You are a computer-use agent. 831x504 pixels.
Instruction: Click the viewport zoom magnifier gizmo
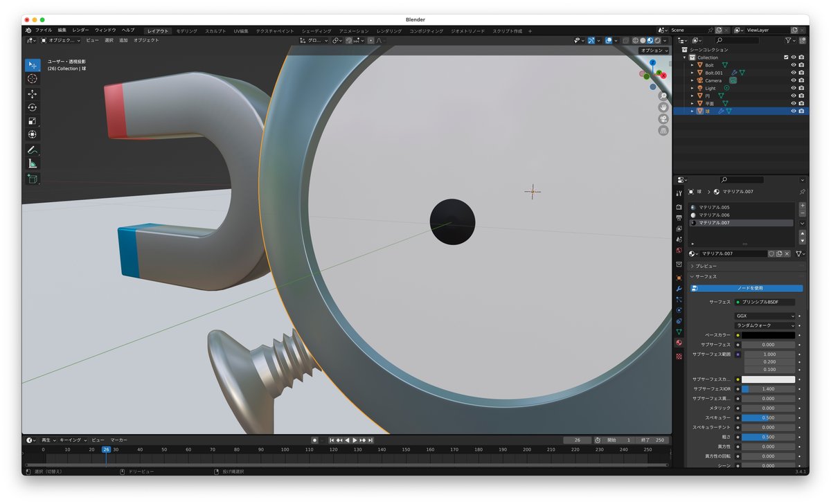coord(663,96)
